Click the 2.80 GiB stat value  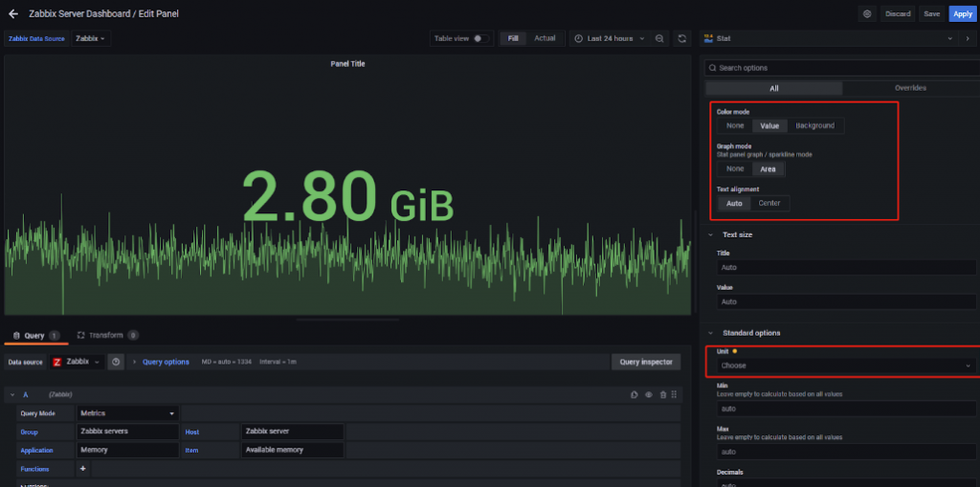click(x=347, y=197)
